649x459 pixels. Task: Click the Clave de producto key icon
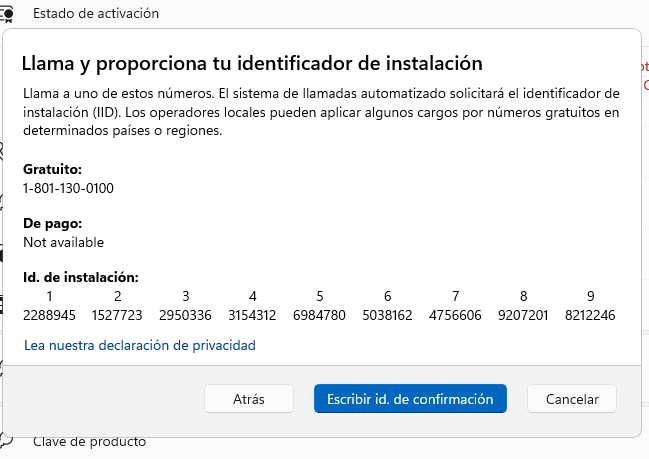pos(7,441)
